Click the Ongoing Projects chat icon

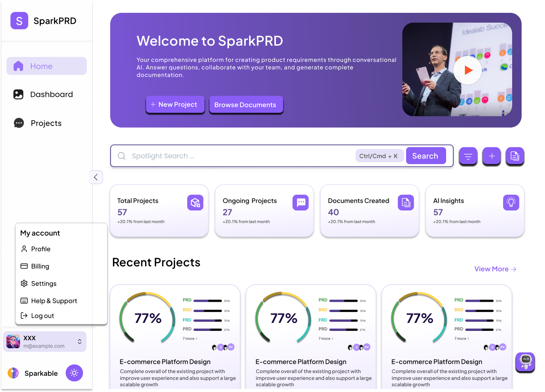point(300,203)
